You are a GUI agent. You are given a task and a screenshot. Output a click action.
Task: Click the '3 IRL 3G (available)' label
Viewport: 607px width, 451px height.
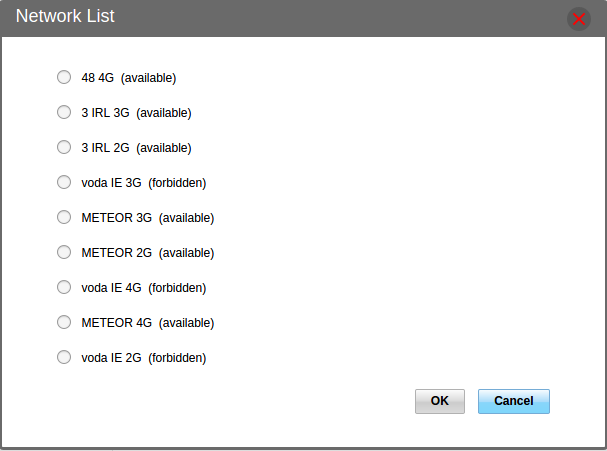pos(136,112)
